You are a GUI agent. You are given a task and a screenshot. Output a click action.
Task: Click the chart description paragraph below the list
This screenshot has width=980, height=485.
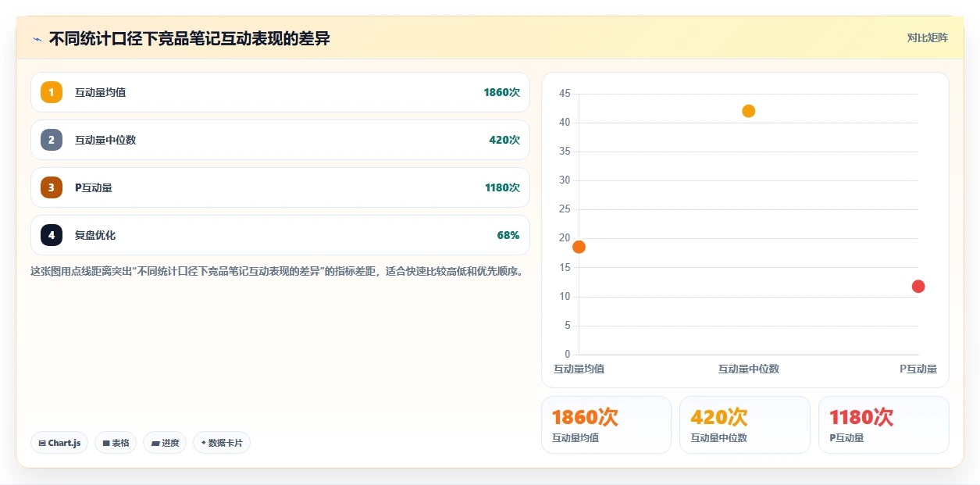pos(276,272)
